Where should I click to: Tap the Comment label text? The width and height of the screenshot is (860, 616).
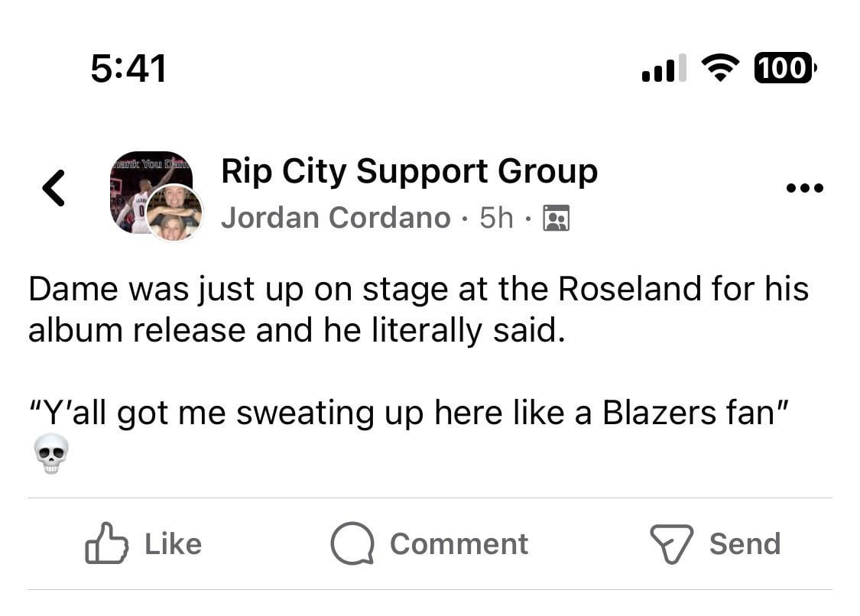click(x=458, y=544)
